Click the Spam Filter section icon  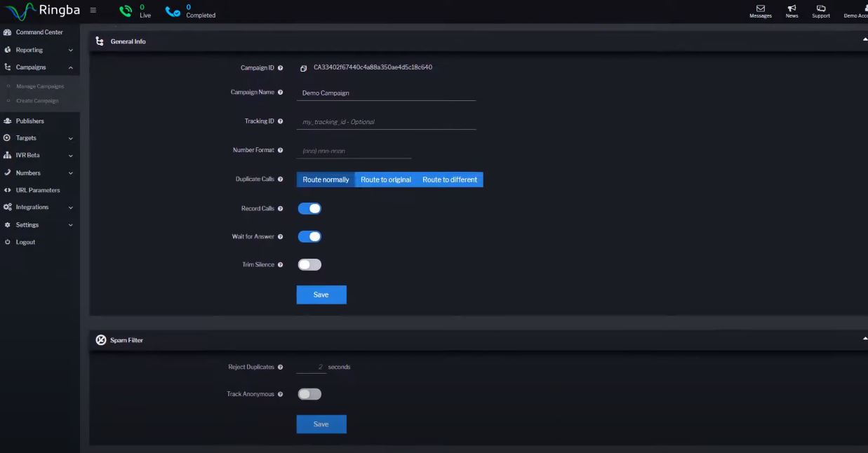(101, 340)
